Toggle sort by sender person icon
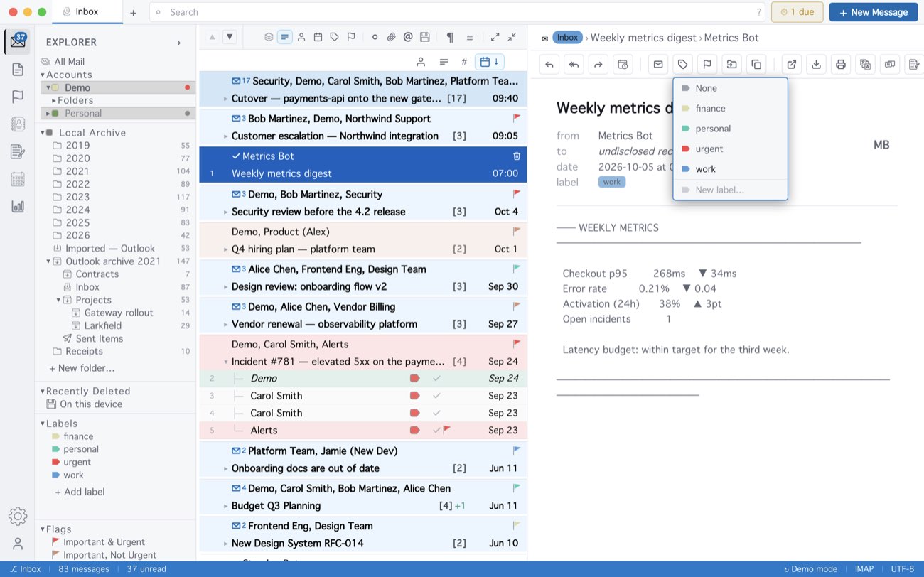924x577 pixels. 421,62
